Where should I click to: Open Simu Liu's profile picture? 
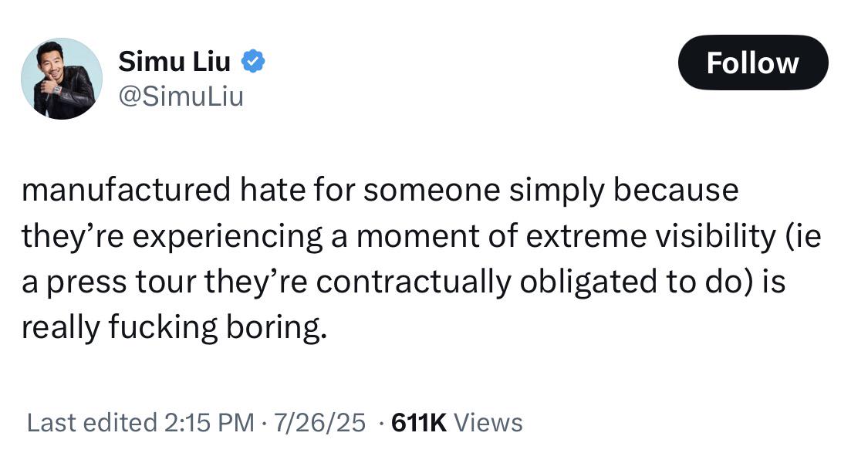click(62, 79)
